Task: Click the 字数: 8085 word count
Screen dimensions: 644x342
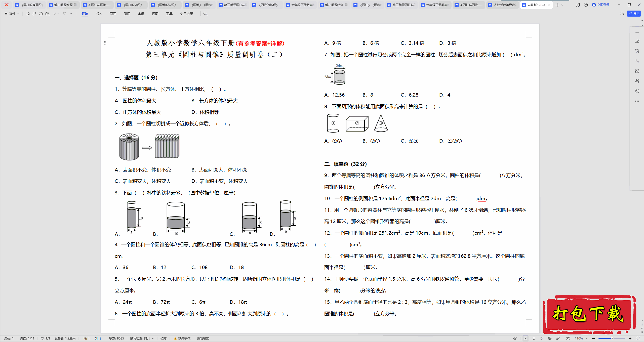Action: click(x=116, y=338)
